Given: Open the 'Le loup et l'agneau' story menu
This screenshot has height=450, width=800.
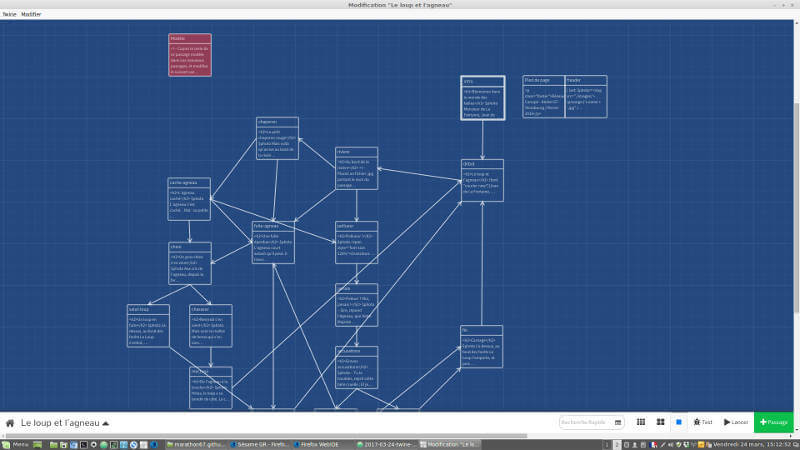Looking at the screenshot, I should 65,423.
